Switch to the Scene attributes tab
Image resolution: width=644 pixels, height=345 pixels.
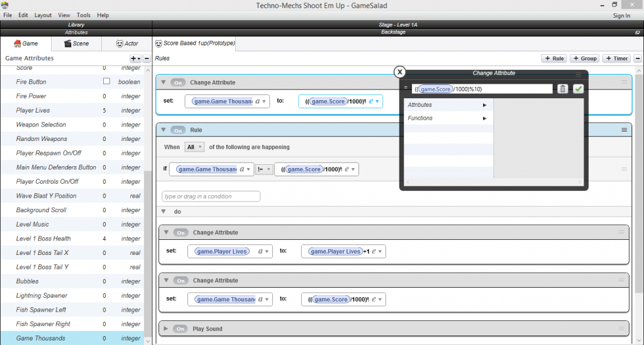coord(76,43)
